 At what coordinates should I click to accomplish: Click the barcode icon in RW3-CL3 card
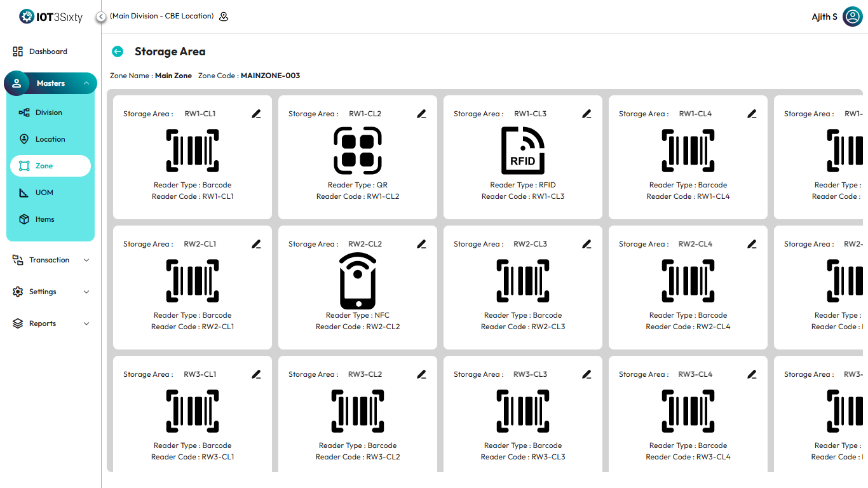coord(523,410)
